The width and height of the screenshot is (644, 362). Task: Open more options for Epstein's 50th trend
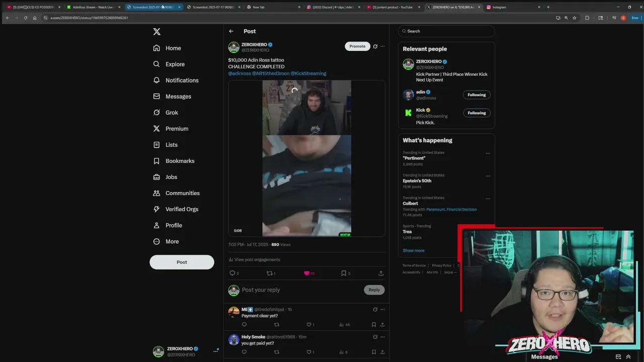point(488,176)
